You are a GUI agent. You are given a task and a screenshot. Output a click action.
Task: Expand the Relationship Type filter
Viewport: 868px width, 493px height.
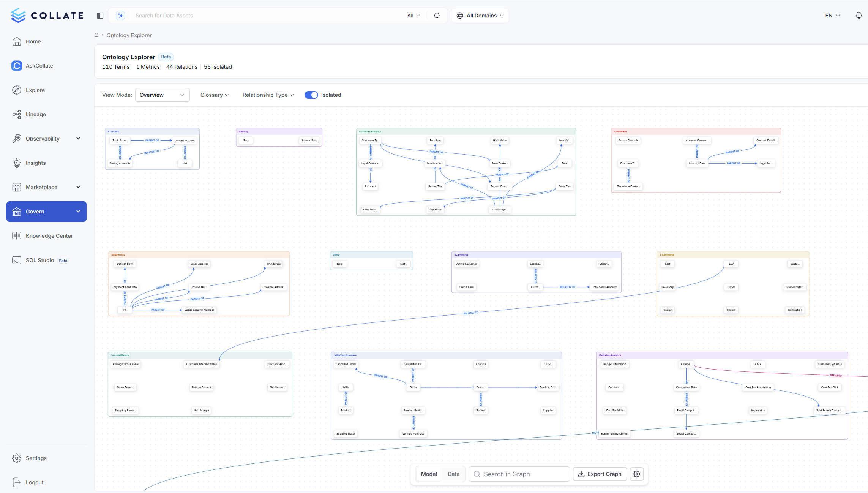268,95
